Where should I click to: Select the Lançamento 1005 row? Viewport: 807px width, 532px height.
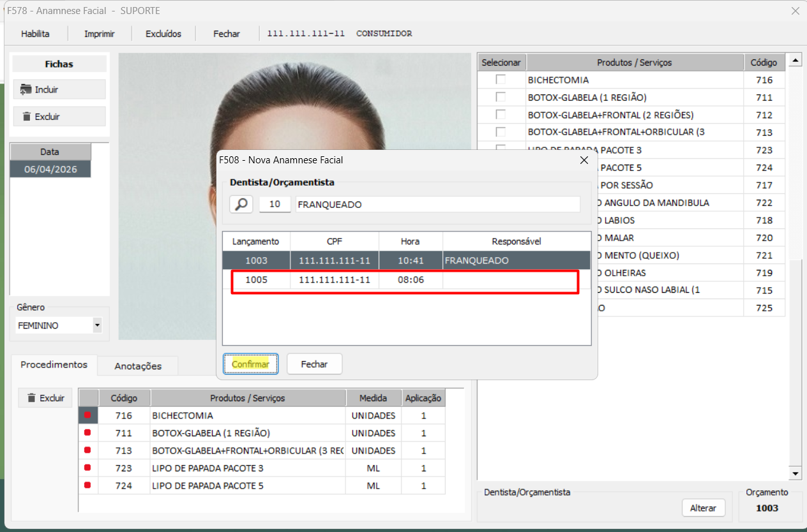point(406,279)
